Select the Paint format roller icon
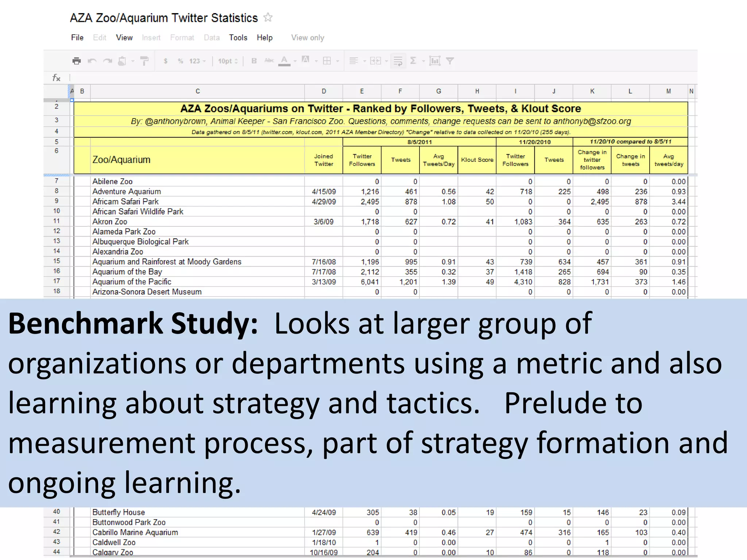 (x=144, y=61)
